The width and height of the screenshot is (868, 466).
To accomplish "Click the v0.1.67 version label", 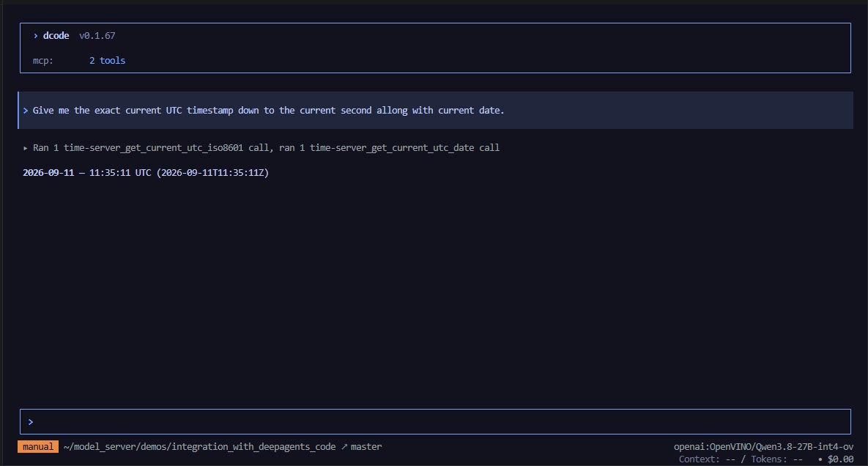I will tap(97, 35).
